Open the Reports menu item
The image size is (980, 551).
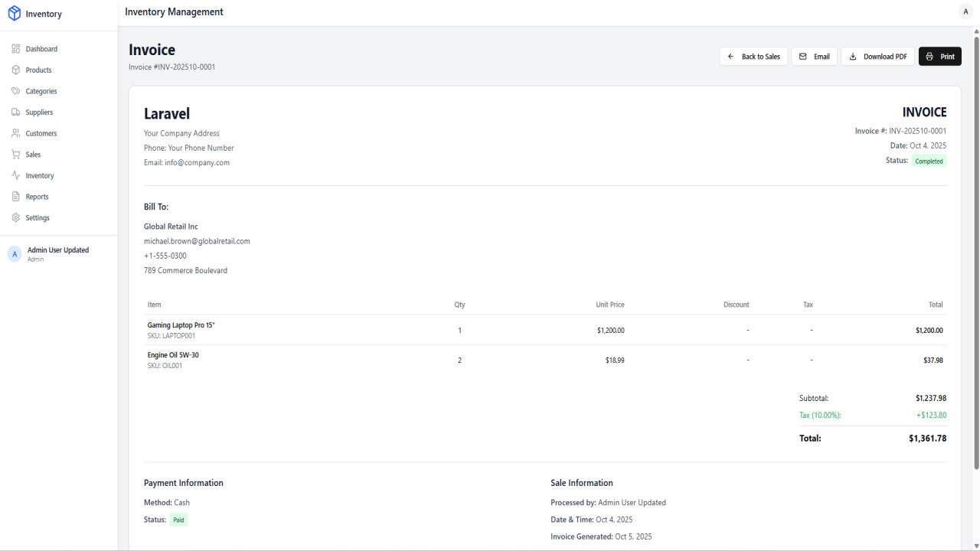[58, 197]
